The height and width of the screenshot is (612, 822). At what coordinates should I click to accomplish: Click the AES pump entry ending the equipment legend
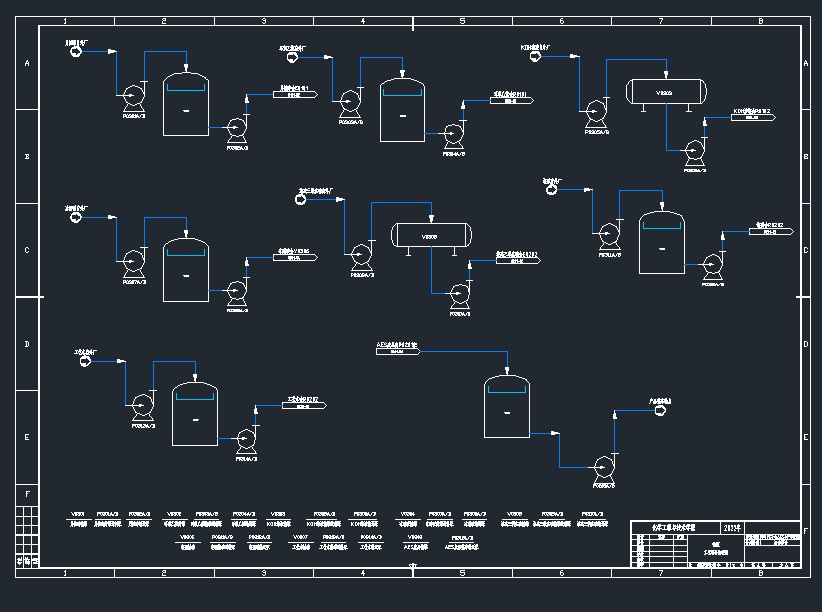pyautogui.click(x=461, y=542)
